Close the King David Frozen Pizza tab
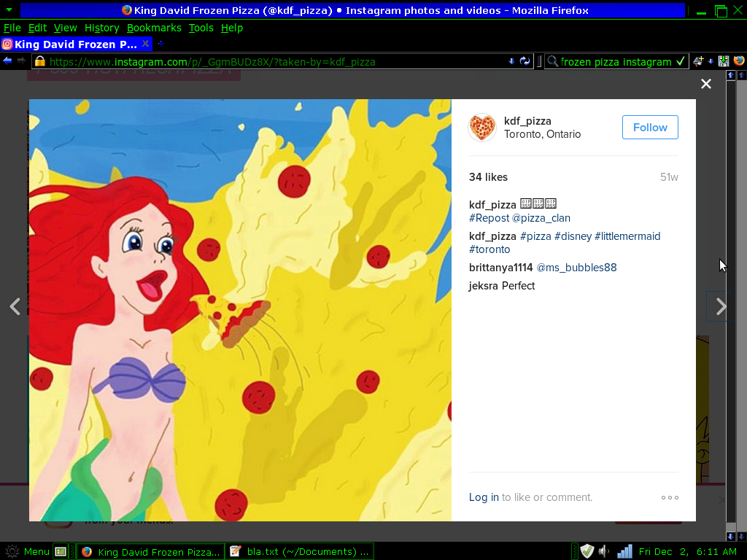Image resolution: width=747 pixels, height=560 pixels. coord(145,44)
